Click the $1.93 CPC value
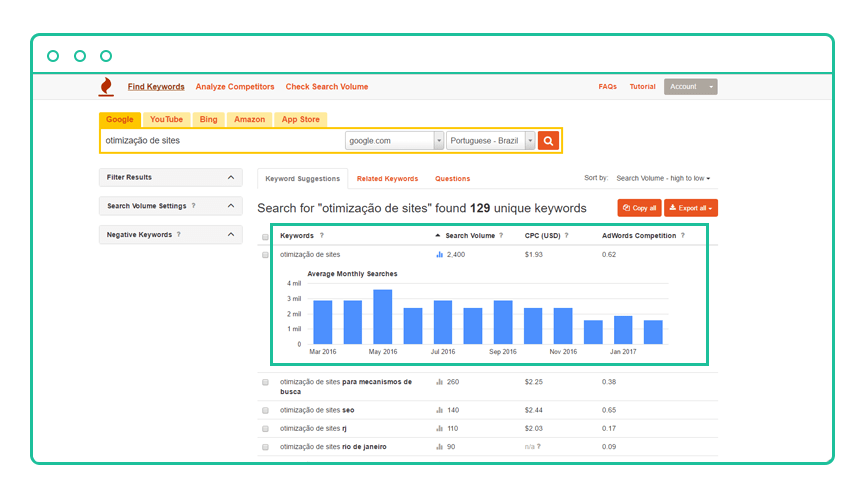This screenshot has width=859, height=490. [534, 254]
